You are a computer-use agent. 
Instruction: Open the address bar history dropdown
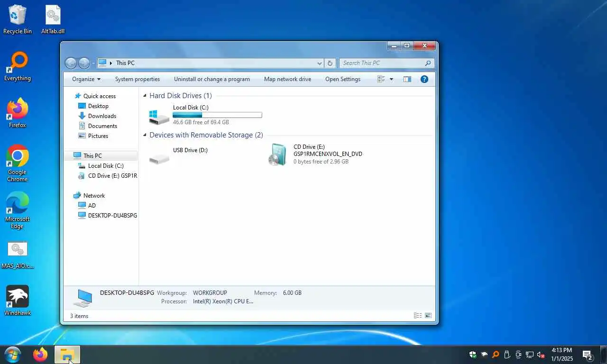pos(320,63)
